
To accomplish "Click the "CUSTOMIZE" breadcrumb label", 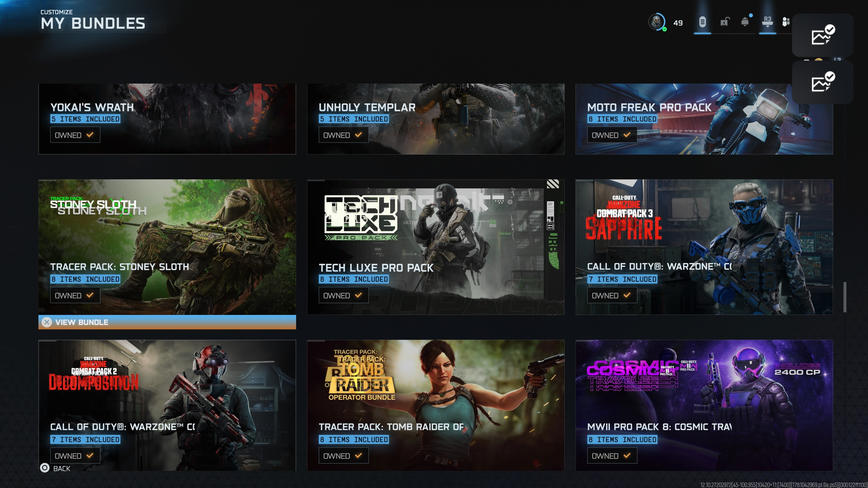I will click(57, 12).
